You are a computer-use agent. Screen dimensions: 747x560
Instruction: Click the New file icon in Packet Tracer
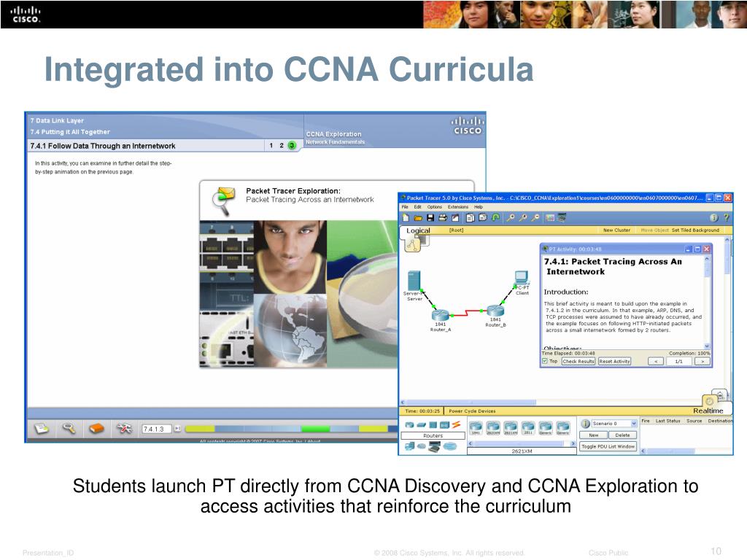(406, 217)
